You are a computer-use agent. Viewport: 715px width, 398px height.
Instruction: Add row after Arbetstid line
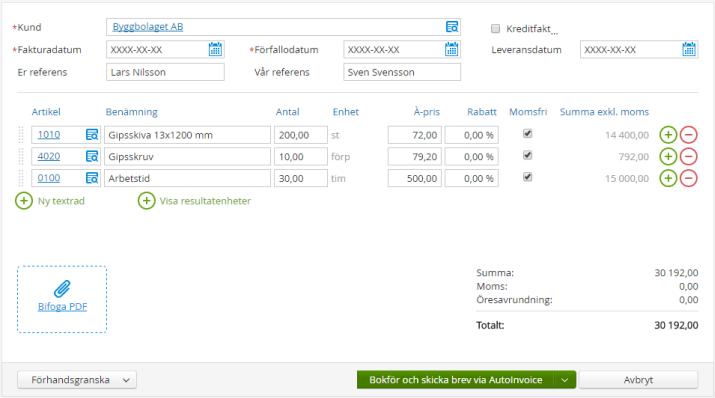[668, 178]
